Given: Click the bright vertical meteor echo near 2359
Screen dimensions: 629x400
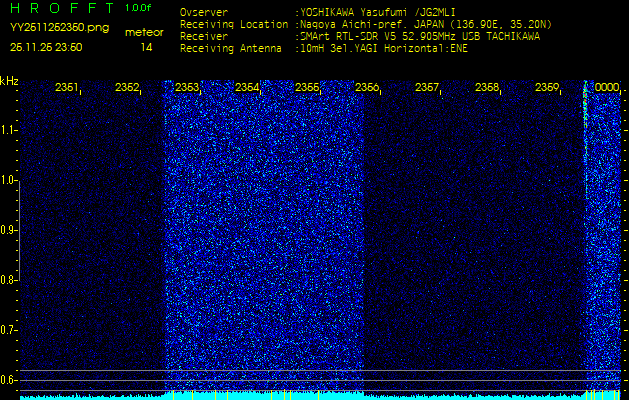Looking at the screenshot, I should click(x=585, y=138).
